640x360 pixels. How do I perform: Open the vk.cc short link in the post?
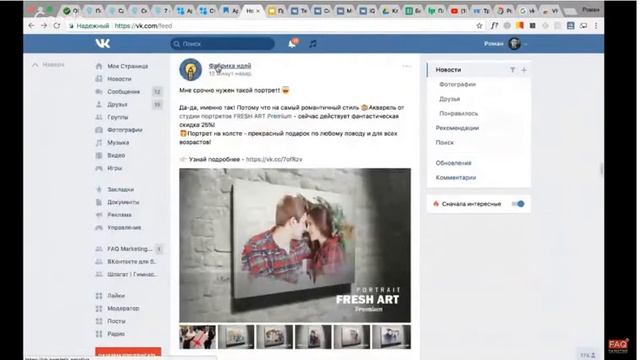point(274,159)
